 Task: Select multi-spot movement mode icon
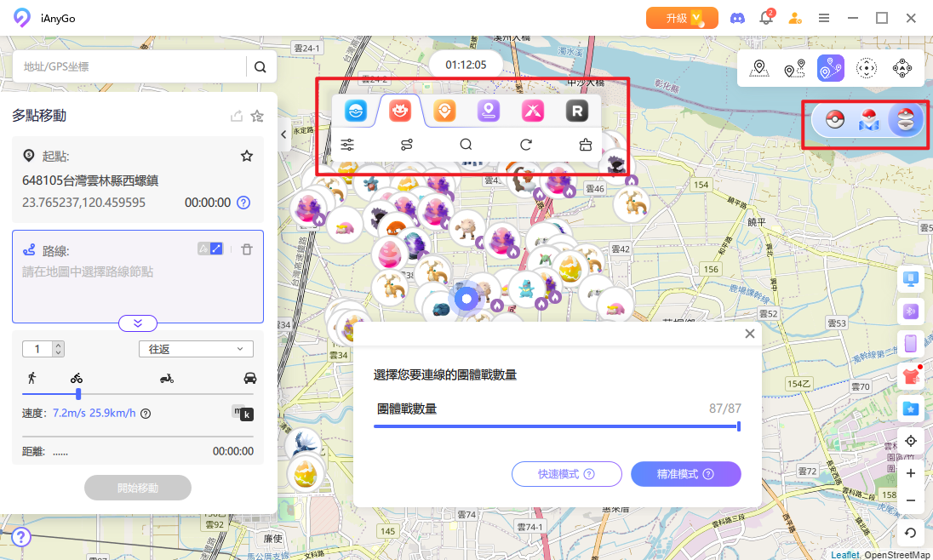tap(831, 68)
